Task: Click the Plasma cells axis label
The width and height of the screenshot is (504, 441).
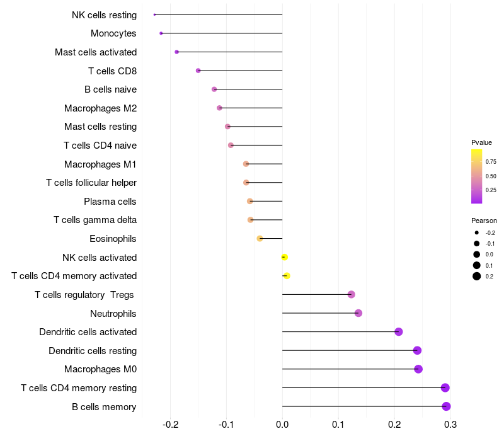Action: coord(110,202)
